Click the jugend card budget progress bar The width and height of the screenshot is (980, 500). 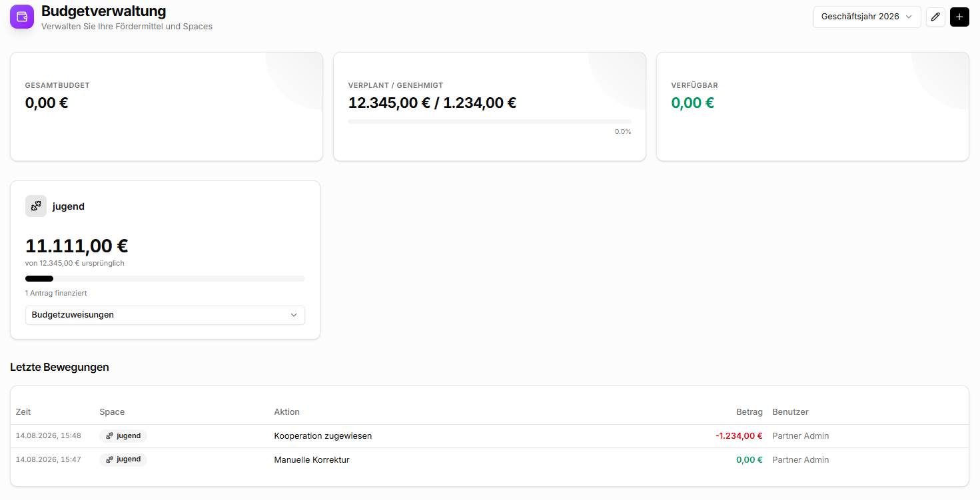[165, 278]
